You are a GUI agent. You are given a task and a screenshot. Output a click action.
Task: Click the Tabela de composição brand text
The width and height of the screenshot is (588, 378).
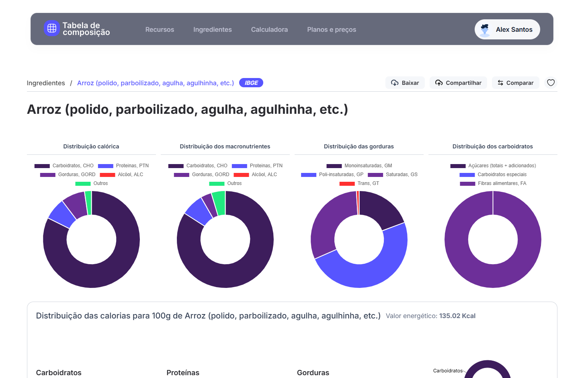[86, 29]
